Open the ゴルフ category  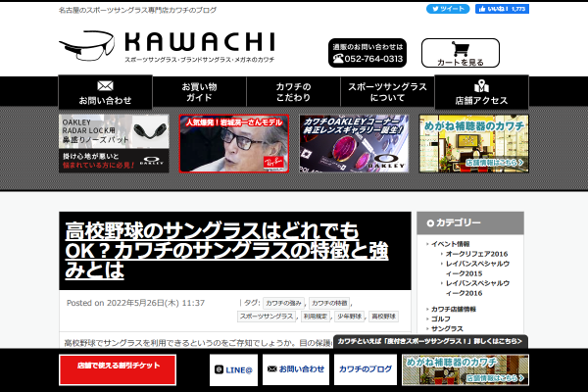441,318
